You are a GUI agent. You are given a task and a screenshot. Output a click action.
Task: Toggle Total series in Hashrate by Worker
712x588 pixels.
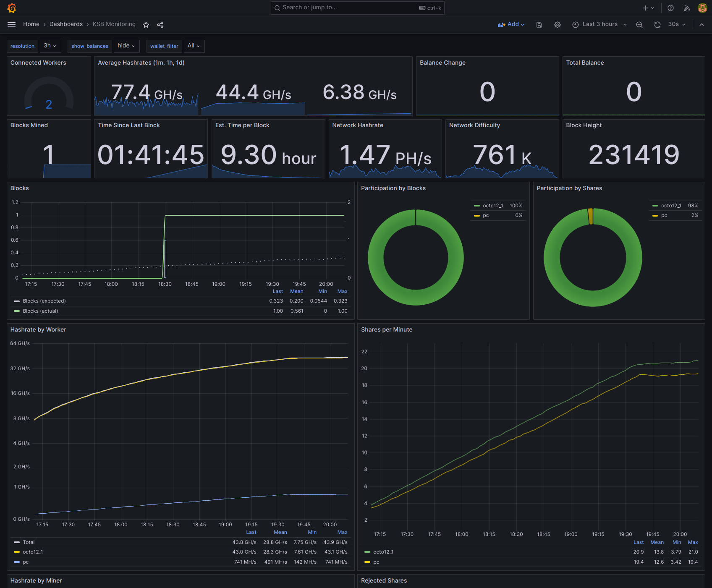point(29,542)
